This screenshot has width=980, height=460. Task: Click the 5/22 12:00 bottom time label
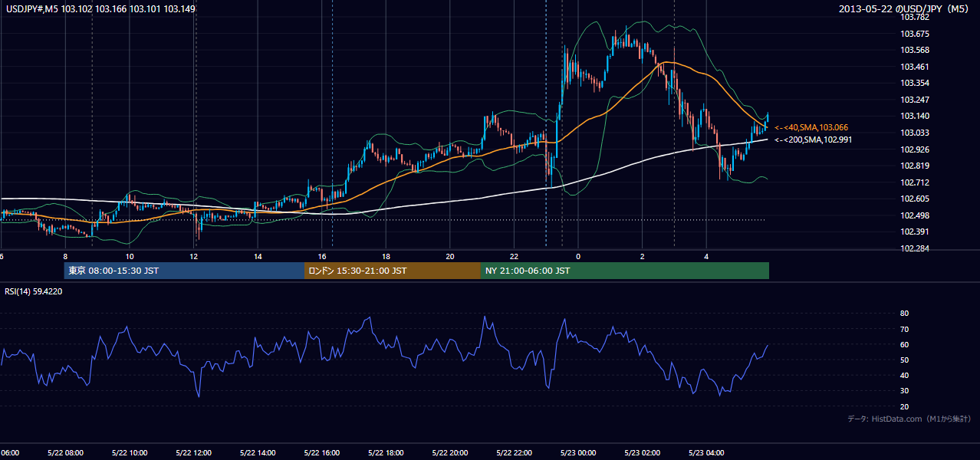coord(193,453)
